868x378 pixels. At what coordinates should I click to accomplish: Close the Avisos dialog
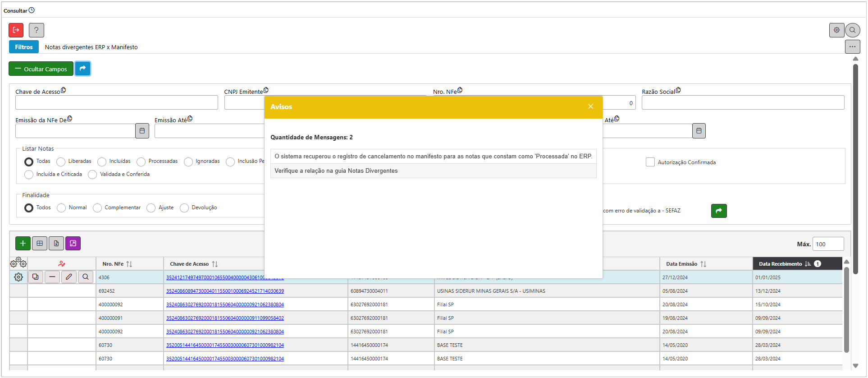tap(590, 106)
